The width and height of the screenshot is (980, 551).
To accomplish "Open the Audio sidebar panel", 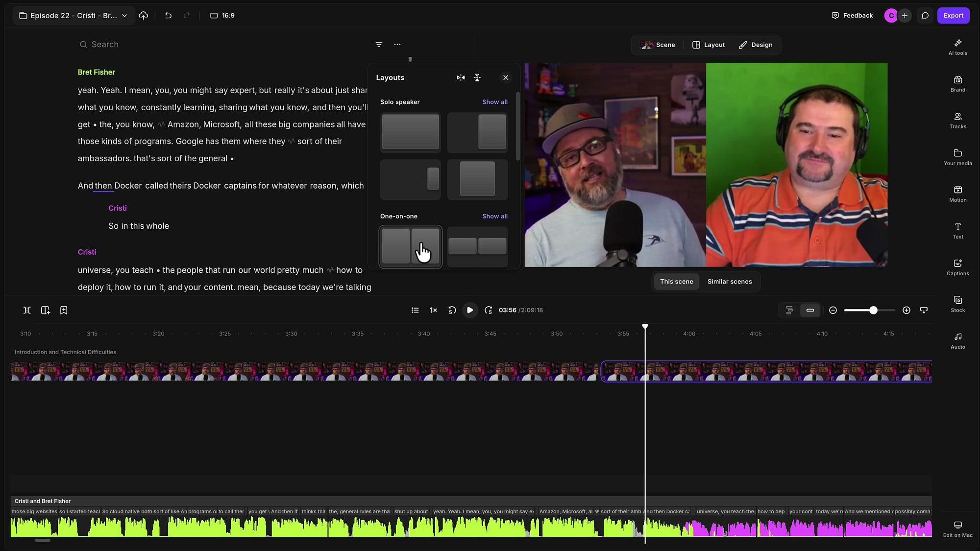I will 957,341.
